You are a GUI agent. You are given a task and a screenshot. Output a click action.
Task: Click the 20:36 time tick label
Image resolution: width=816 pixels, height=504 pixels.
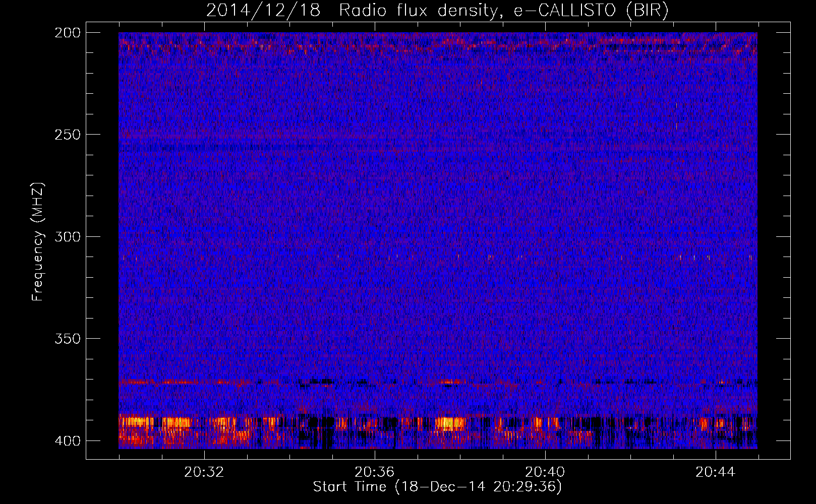coord(375,472)
